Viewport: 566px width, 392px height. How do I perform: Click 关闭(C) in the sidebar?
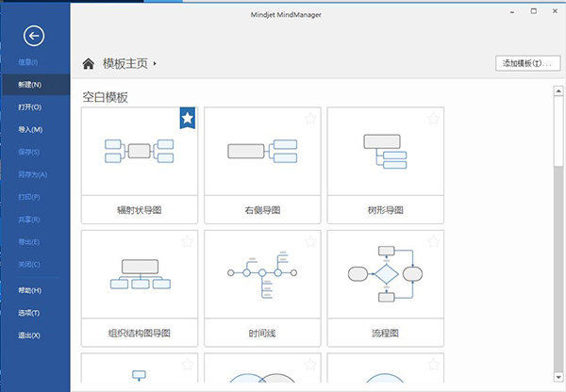click(x=29, y=265)
